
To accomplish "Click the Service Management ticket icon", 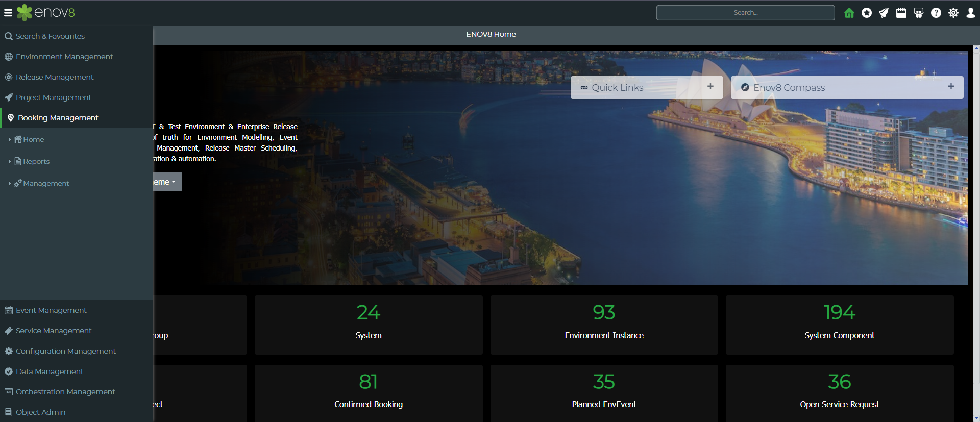I will point(9,331).
